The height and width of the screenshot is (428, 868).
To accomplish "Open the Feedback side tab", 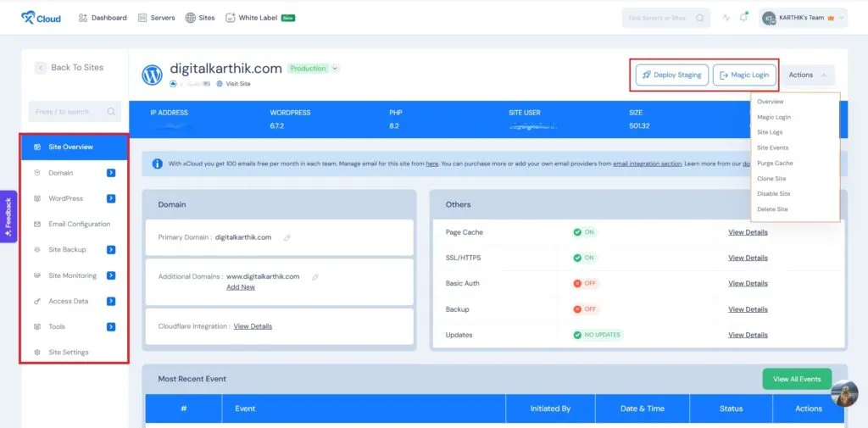I will (x=8, y=216).
